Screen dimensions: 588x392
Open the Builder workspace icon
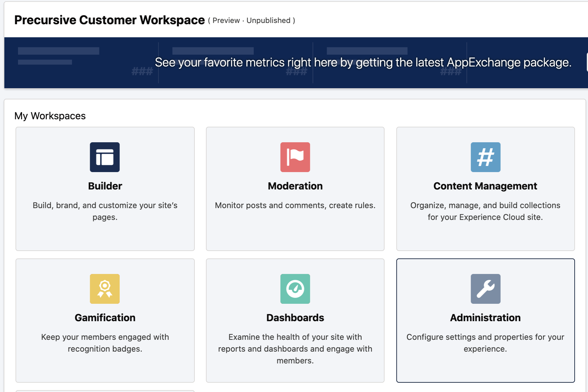pos(105,157)
